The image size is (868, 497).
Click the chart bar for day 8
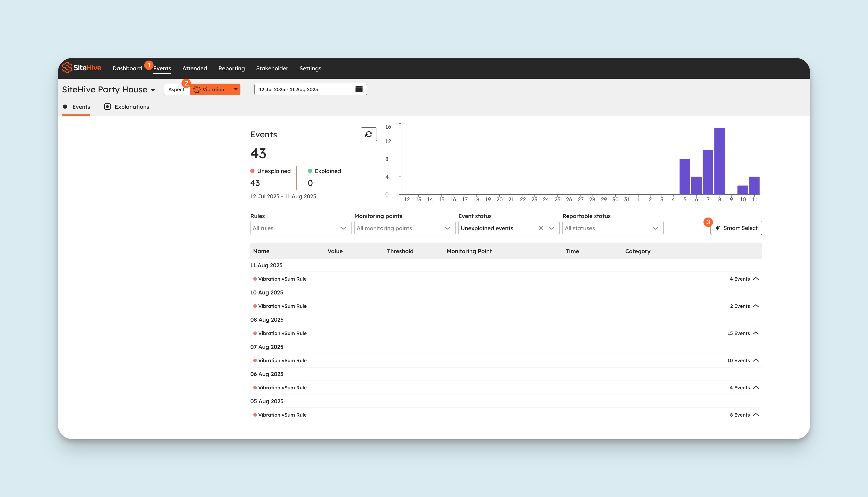pos(719,161)
